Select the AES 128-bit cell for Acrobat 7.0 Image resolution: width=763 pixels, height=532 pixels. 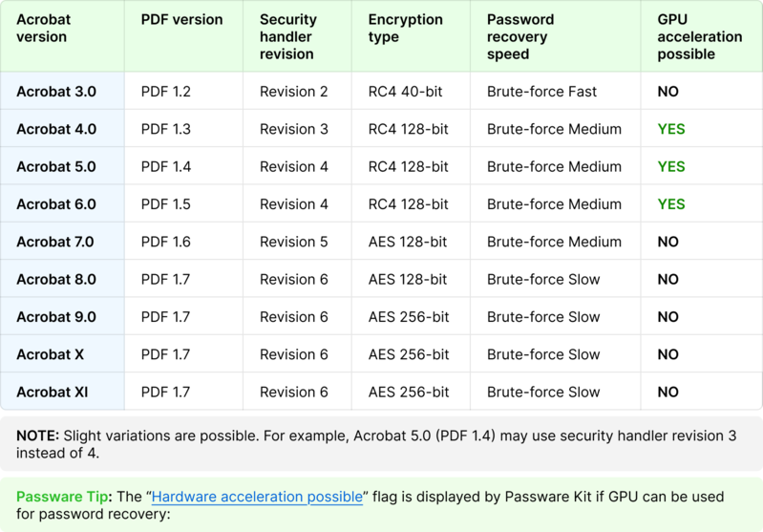(408, 242)
